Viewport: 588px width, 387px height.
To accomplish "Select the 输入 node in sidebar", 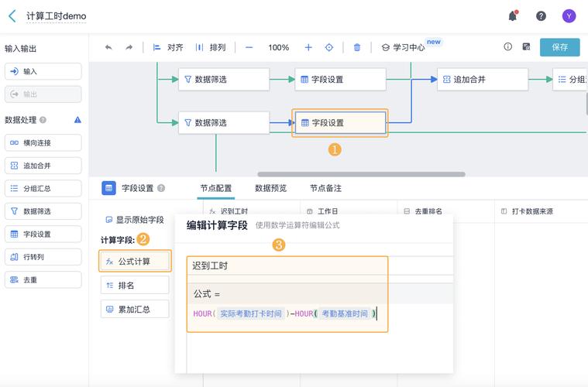I will click(x=43, y=71).
